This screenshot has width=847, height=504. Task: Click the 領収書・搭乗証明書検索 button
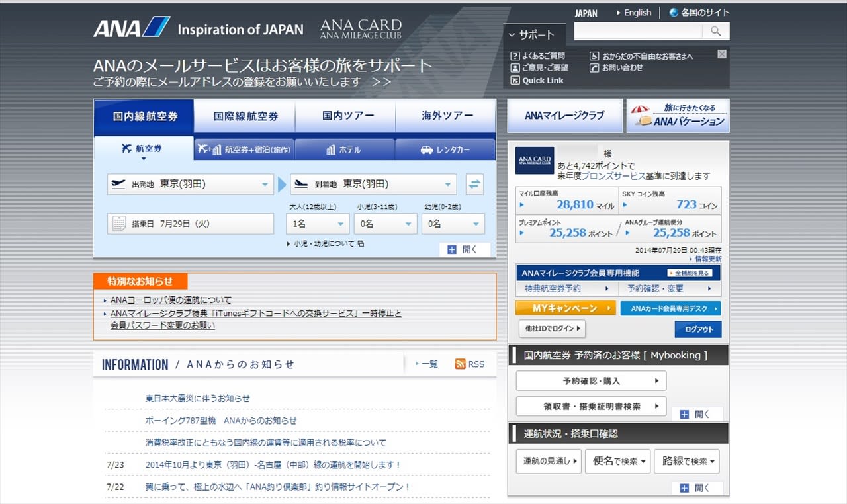click(x=591, y=406)
